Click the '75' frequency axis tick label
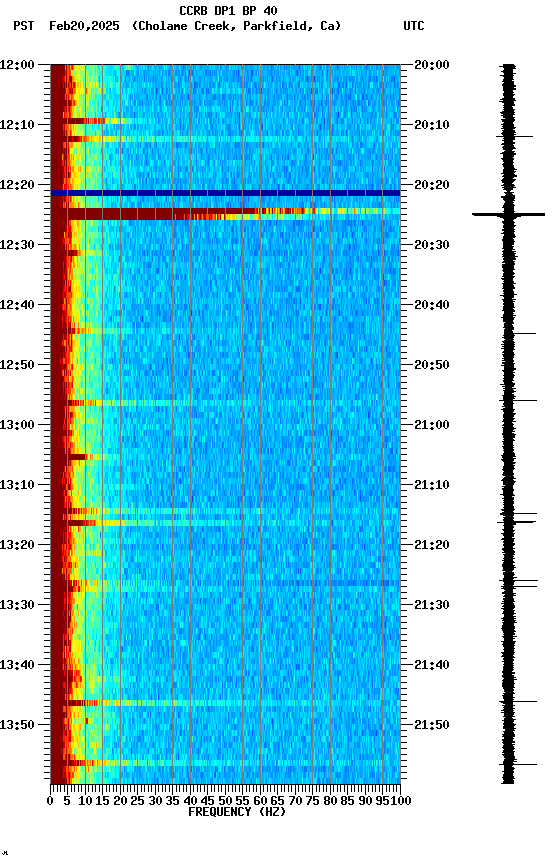Viewport: 552px width, 864px height. coord(312,802)
